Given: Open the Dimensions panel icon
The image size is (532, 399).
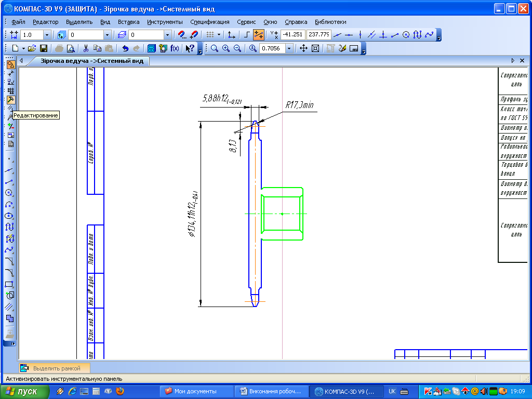Looking at the screenshot, I should coord(11,73).
